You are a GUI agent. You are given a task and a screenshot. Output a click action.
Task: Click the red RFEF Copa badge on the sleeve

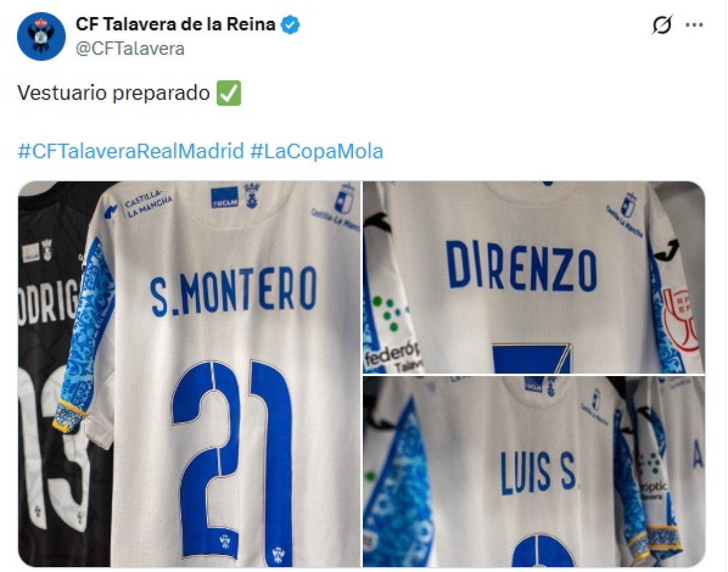(679, 321)
